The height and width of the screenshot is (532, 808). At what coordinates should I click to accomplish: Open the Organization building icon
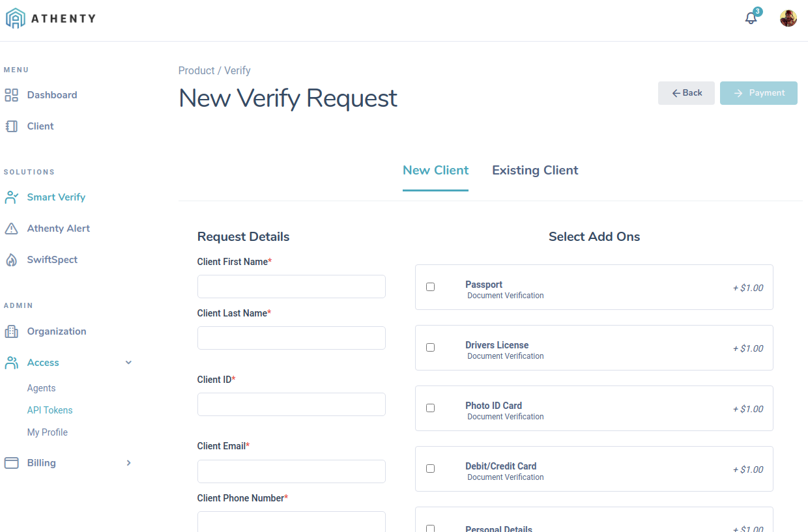pyautogui.click(x=10, y=331)
